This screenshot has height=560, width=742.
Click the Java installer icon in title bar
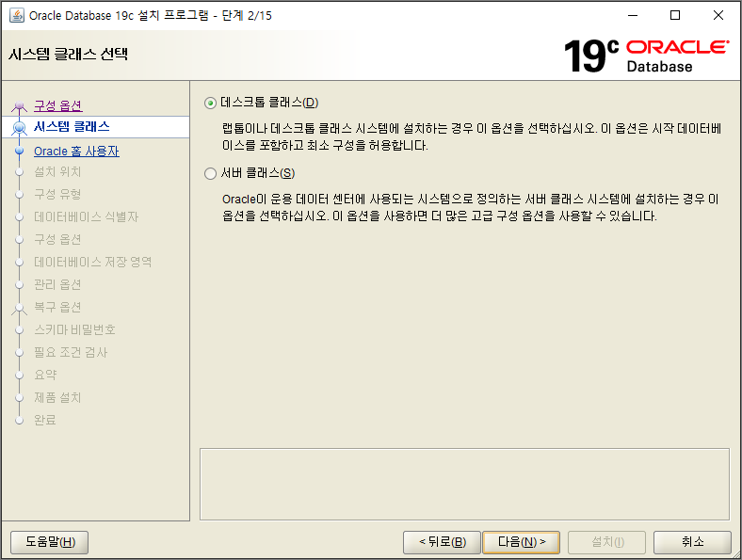click(x=17, y=15)
